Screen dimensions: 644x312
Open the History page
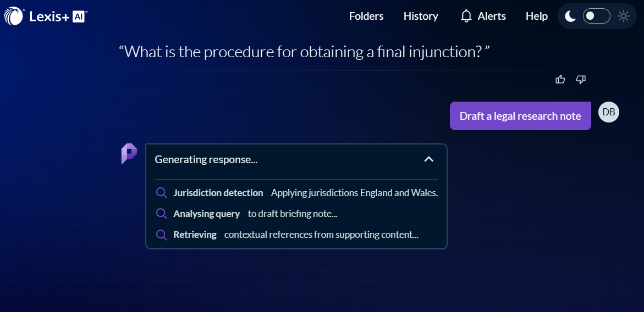coord(421,16)
